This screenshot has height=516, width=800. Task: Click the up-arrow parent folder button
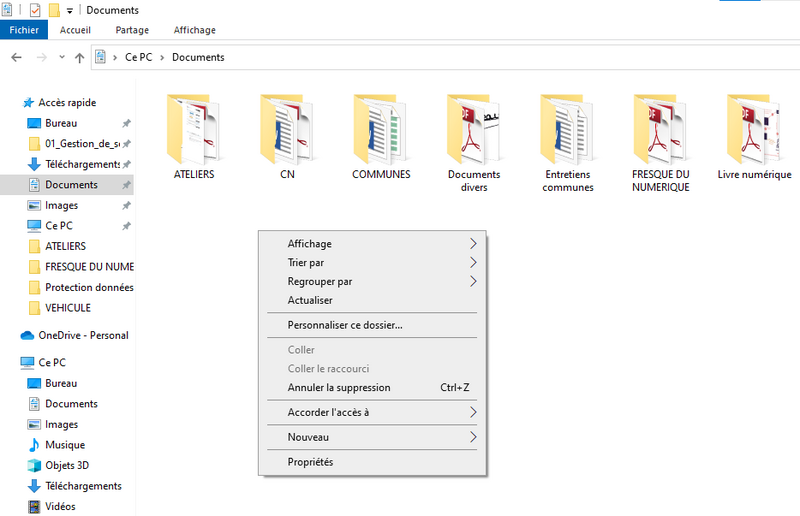click(x=80, y=58)
